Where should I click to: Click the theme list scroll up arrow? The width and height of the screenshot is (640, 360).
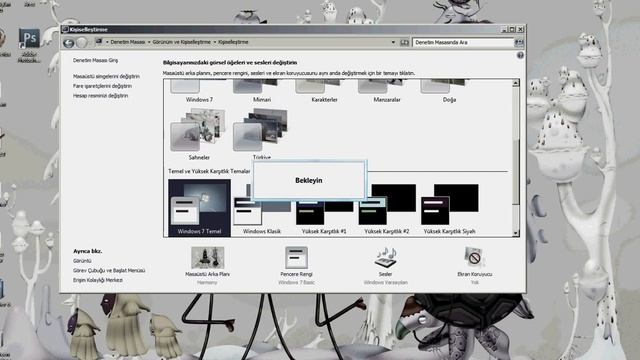pyautogui.click(x=516, y=83)
